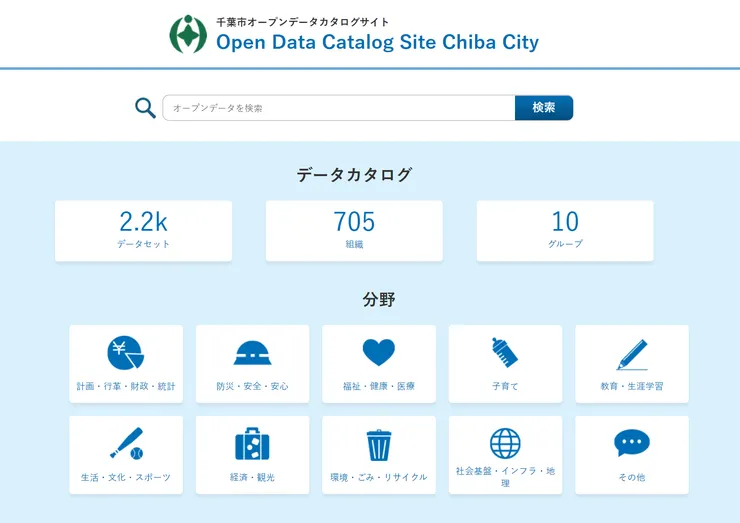
Task: Click the magnifying glass search icon
Action: click(145, 108)
